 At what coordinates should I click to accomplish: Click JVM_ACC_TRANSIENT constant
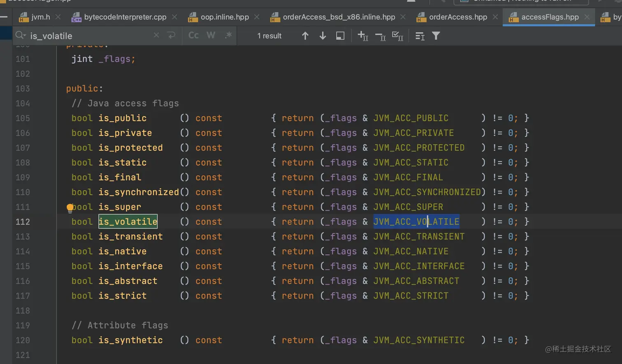[x=419, y=236]
